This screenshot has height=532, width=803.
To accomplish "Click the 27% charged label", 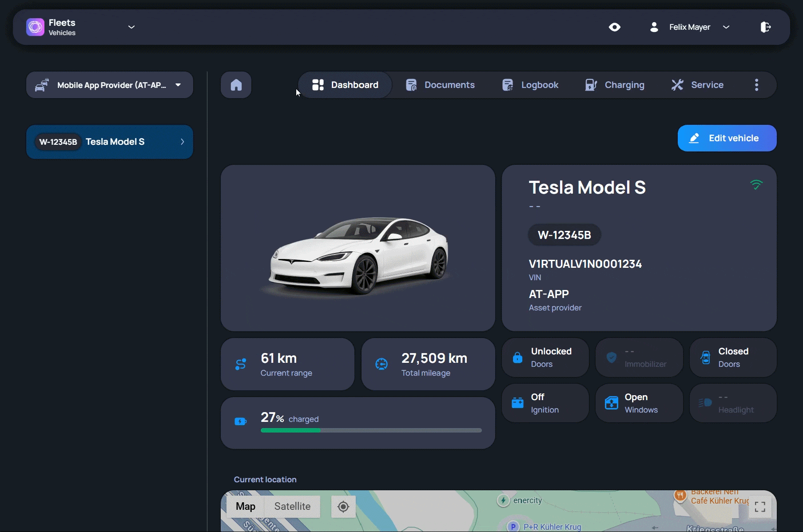I will 290,418.
